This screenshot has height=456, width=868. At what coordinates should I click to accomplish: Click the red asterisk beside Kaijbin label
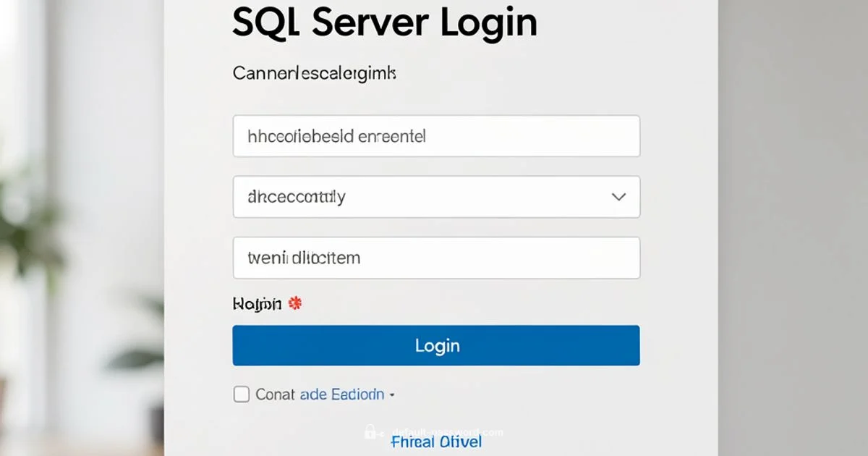coord(294,304)
